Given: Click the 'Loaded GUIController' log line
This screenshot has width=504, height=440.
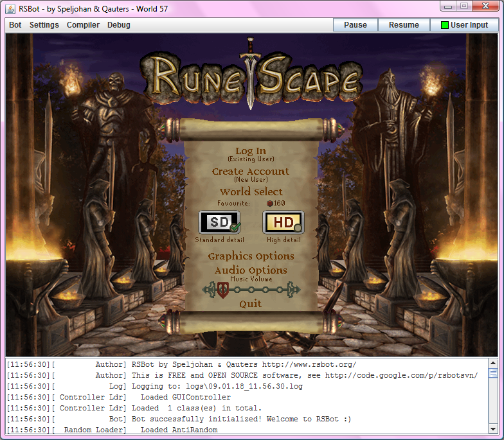Looking at the screenshot, I should coord(119,397).
